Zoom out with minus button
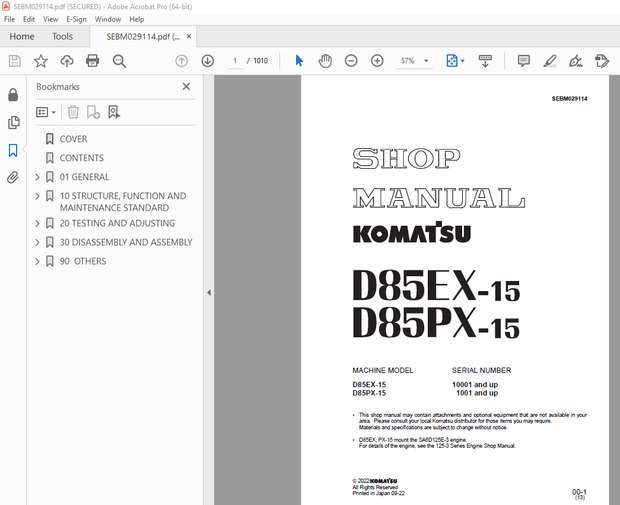Screen dimensions: 620x505 point(351,61)
